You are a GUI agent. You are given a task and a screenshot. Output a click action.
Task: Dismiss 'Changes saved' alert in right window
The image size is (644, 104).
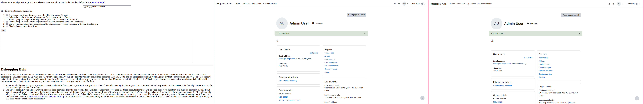coord(579,34)
